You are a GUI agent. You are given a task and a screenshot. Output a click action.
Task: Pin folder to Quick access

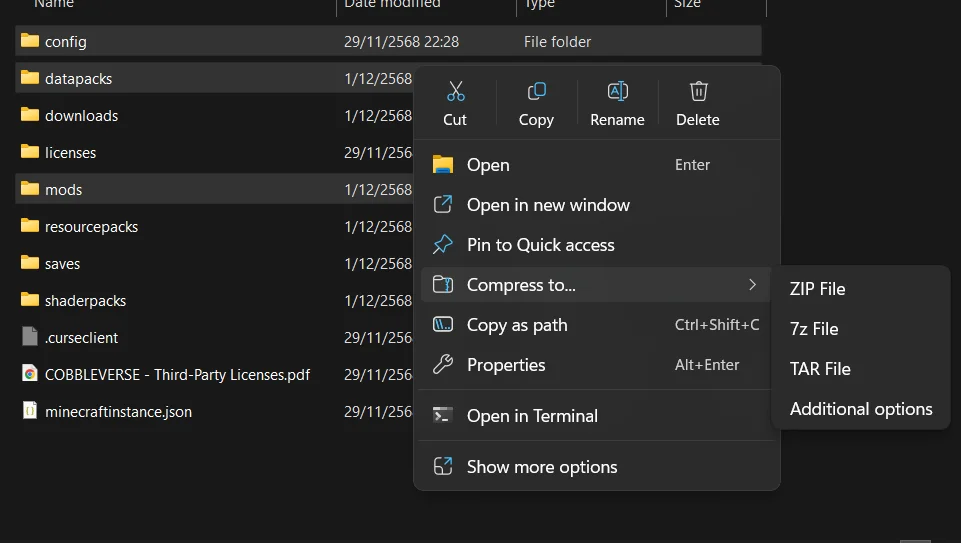540,245
